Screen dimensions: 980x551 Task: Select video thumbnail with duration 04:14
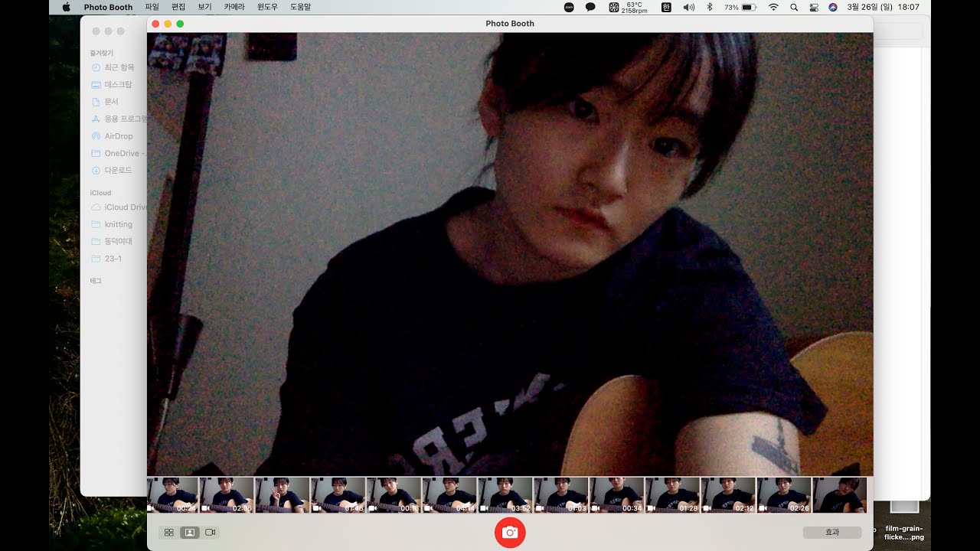click(449, 495)
